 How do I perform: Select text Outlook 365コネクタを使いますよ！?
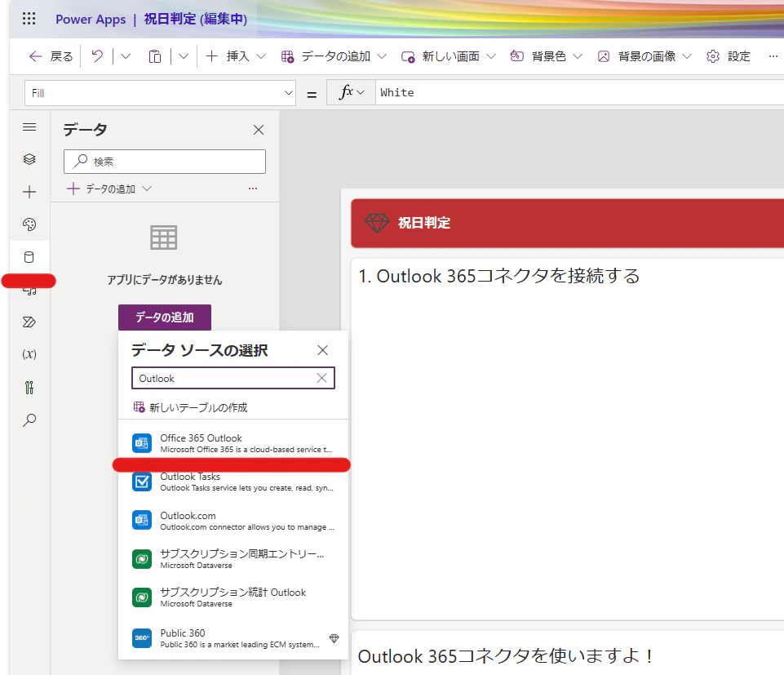point(506,656)
